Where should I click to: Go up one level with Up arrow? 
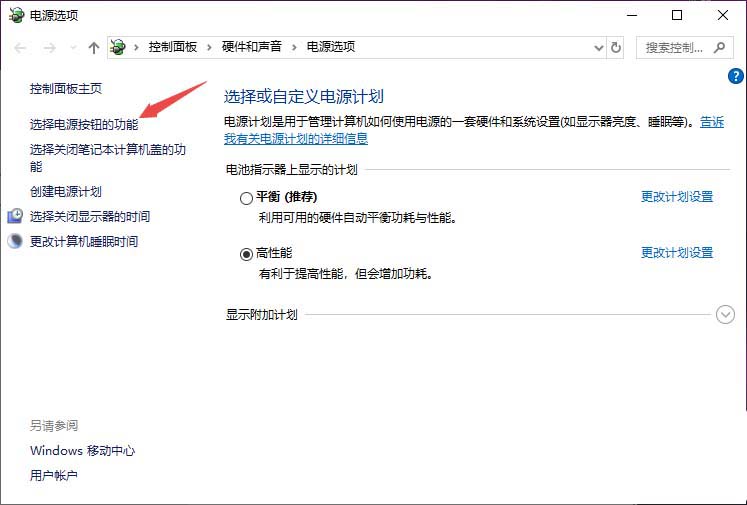coord(94,48)
